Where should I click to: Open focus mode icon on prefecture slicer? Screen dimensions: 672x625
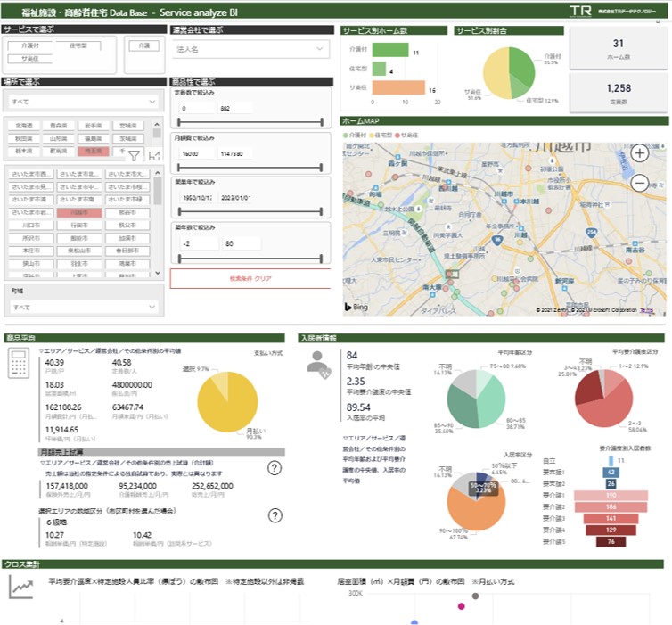(x=154, y=156)
